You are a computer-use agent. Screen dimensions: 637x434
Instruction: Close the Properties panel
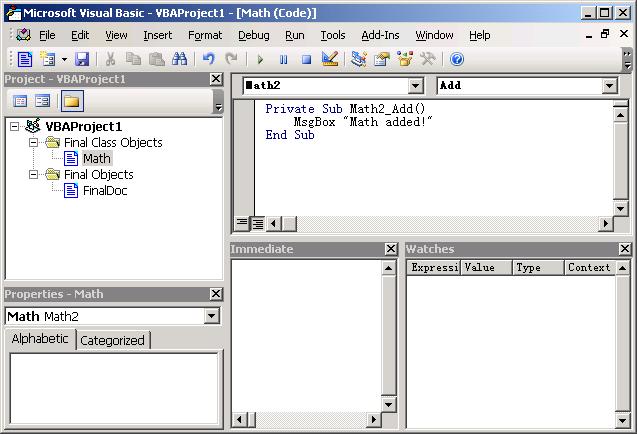[216, 294]
